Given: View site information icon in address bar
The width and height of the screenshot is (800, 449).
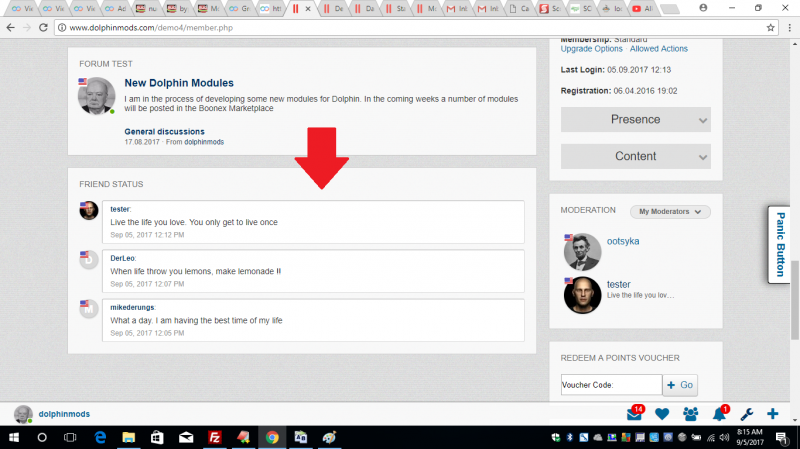Looking at the screenshot, I should (62, 28).
